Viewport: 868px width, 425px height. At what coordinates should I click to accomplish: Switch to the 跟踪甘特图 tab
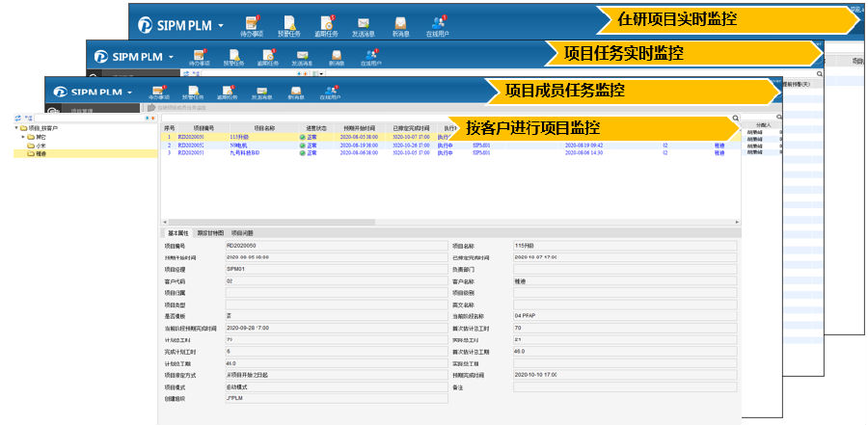click(x=210, y=233)
